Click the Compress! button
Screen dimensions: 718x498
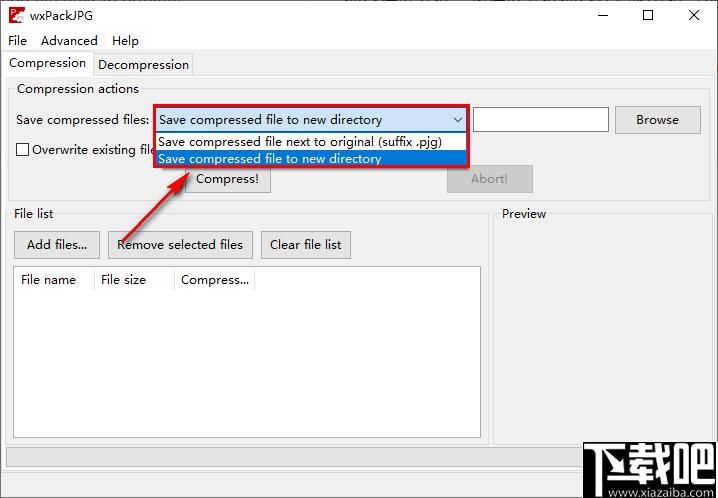(x=228, y=179)
